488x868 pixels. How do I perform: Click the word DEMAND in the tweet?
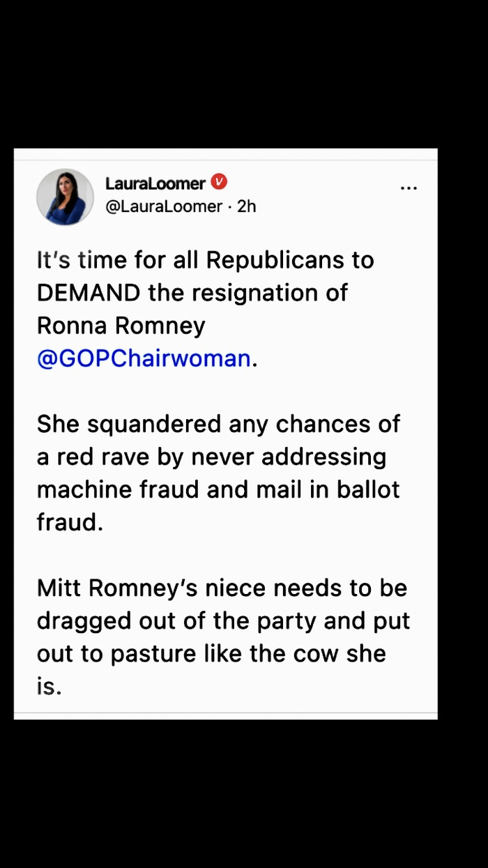[x=89, y=292]
